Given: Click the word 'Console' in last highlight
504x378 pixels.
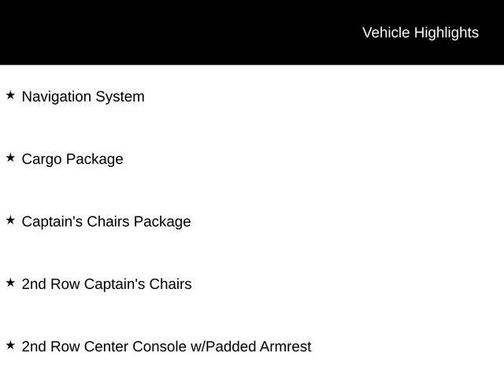Looking at the screenshot, I should [x=159, y=346].
